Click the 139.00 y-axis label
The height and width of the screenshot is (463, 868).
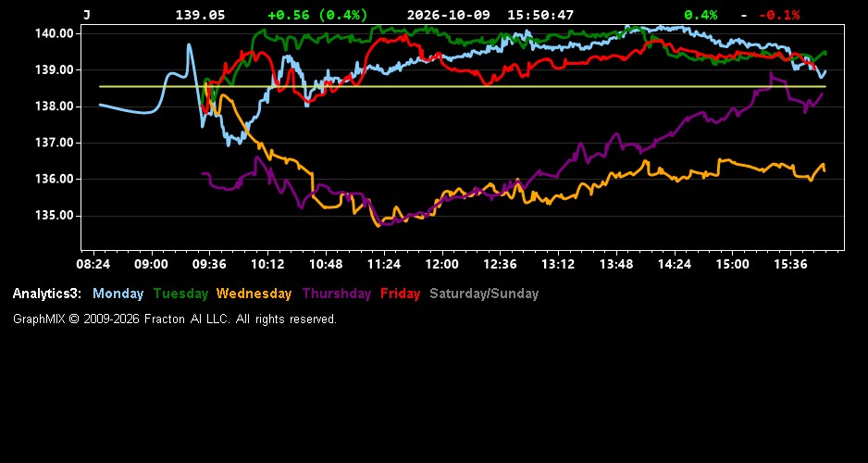click(55, 69)
